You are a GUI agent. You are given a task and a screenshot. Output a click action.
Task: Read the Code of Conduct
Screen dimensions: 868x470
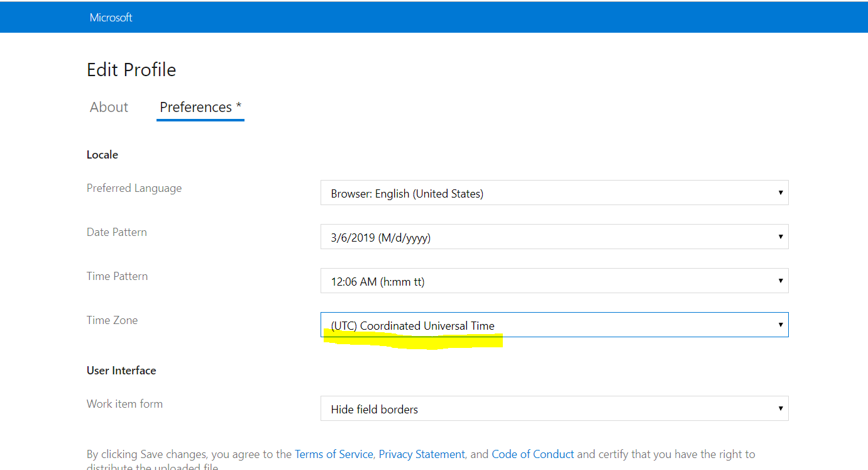(532, 454)
